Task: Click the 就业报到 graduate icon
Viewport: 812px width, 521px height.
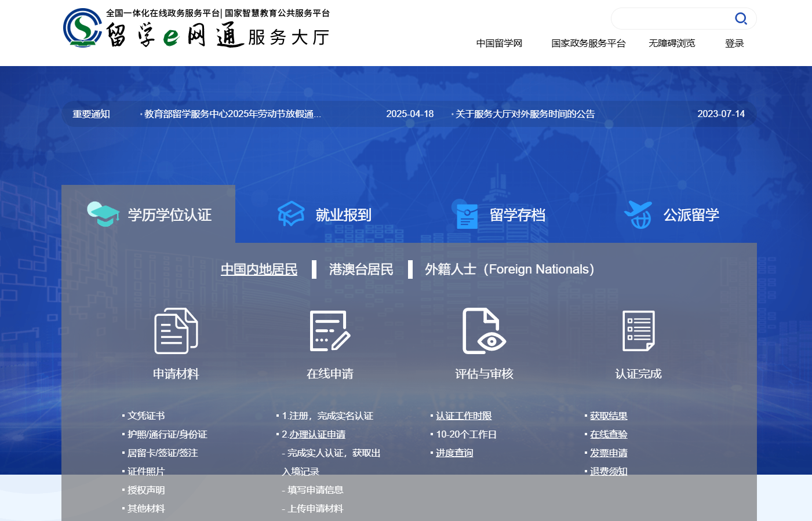Action: pos(291,214)
